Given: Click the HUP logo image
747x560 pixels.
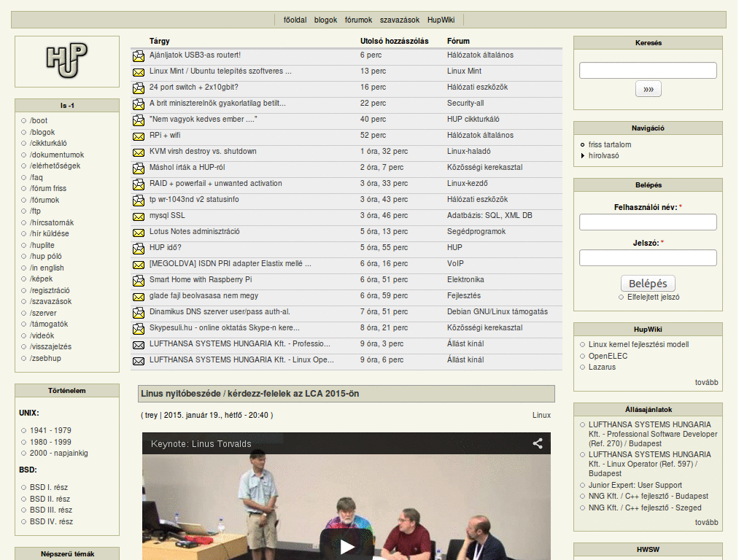Looking at the screenshot, I should tap(66, 61).
